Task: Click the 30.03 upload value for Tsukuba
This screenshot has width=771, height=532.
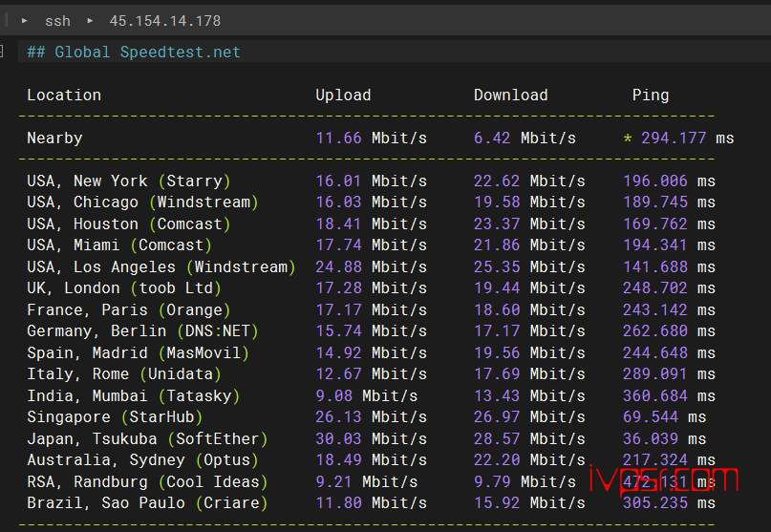Action: [x=338, y=438]
